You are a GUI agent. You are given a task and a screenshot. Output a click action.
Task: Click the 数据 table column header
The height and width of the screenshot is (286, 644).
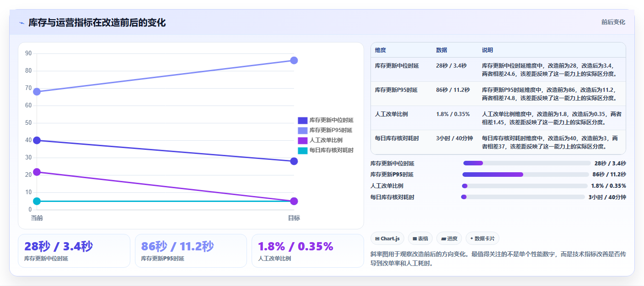pyautogui.click(x=442, y=50)
